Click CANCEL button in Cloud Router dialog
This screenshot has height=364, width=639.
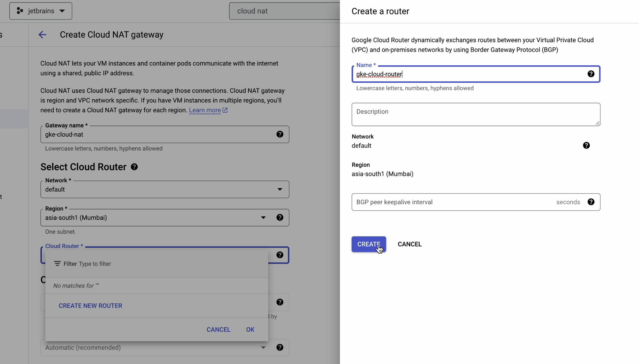[218, 329]
